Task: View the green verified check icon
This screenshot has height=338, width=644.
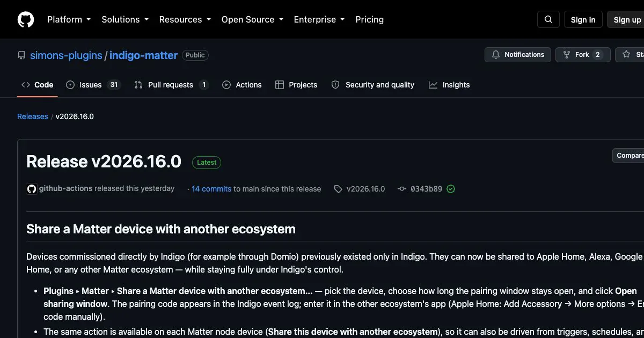Action: pos(451,189)
